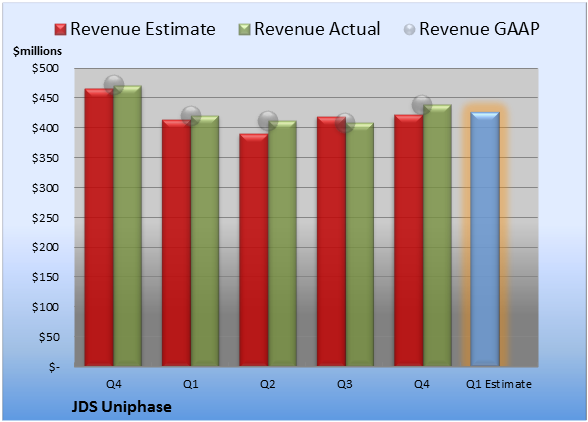Click the '$500' axis value

pos(45,68)
